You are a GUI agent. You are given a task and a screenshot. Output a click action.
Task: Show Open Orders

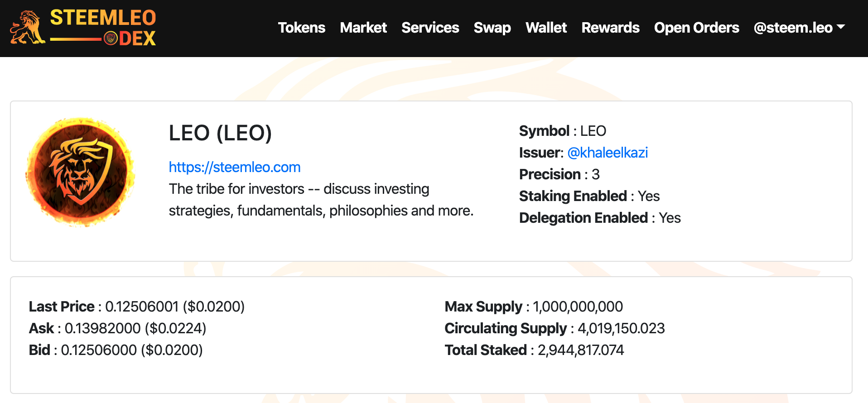[x=697, y=28]
